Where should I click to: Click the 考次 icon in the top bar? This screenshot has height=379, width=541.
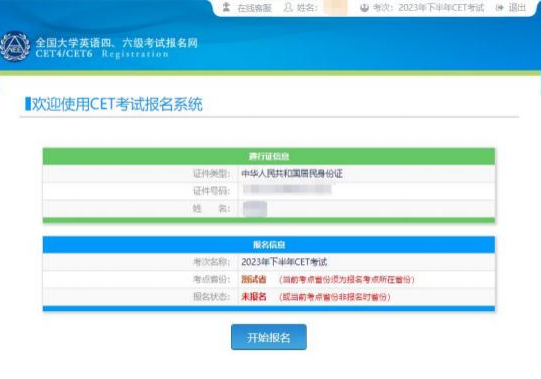[x=364, y=7]
